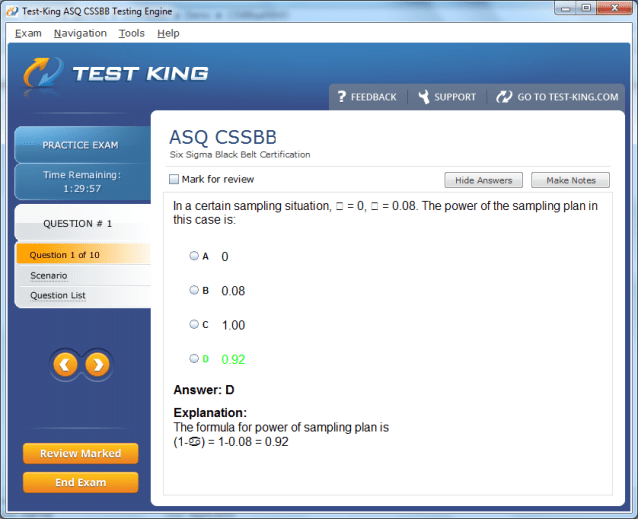This screenshot has height=519, width=638.
Task: Click the green answer text 0.92
Action: 233,359
